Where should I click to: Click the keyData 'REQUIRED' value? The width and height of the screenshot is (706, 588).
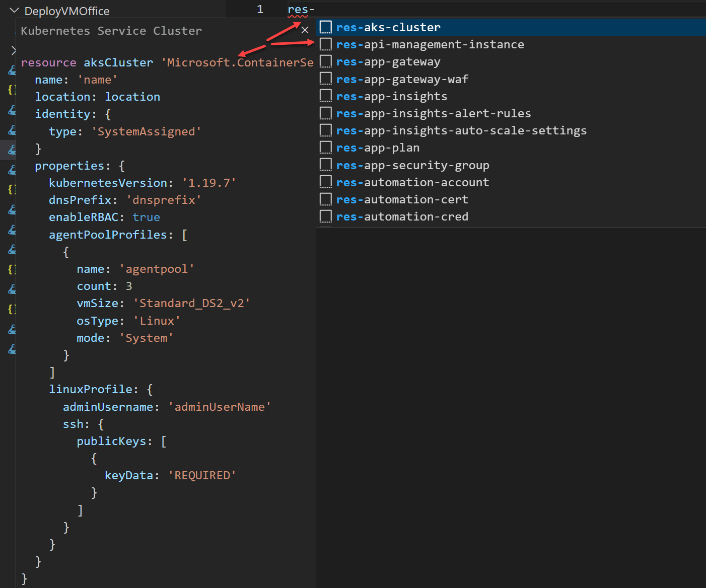tap(202, 475)
